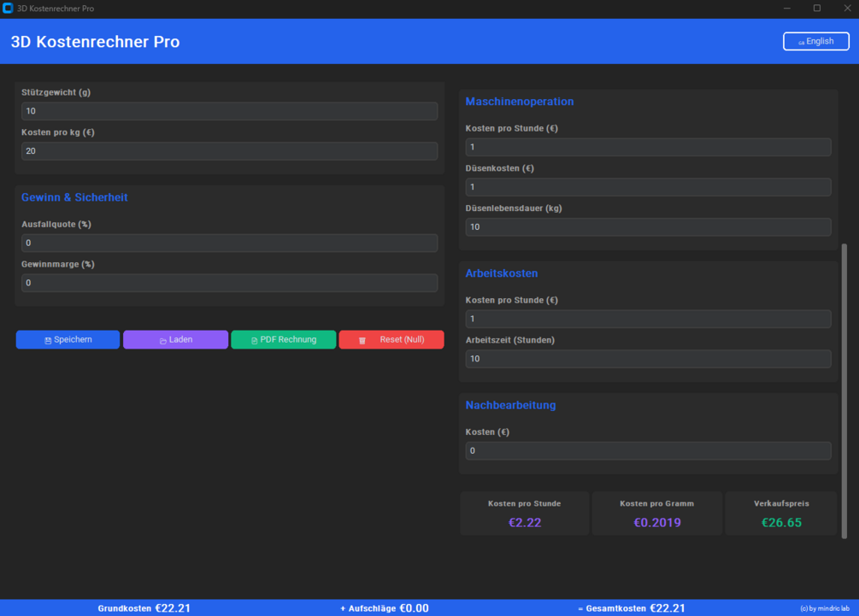Click the vertical scrollbar of right panel
The height and width of the screenshot is (616, 859).
(844, 391)
